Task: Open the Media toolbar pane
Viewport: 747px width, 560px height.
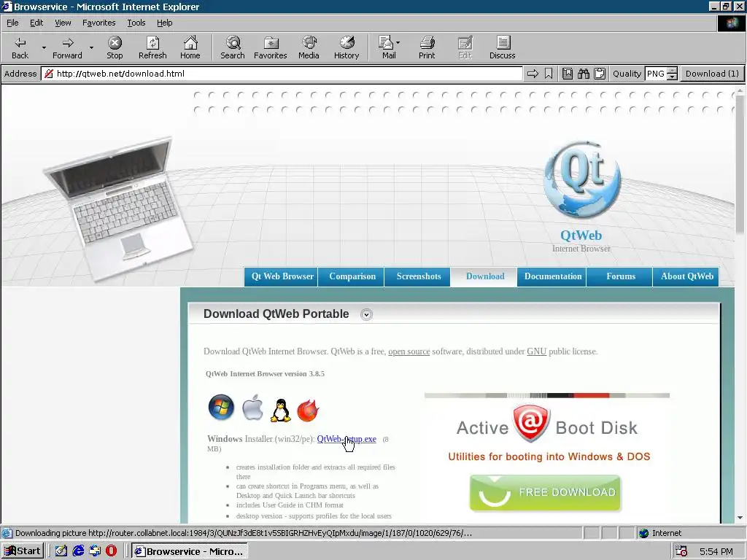Action: pyautogui.click(x=309, y=47)
